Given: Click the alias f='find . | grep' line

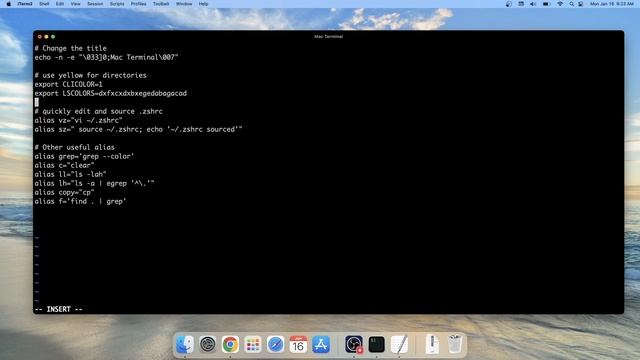Looking at the screenshot, I should click(80, 201).
